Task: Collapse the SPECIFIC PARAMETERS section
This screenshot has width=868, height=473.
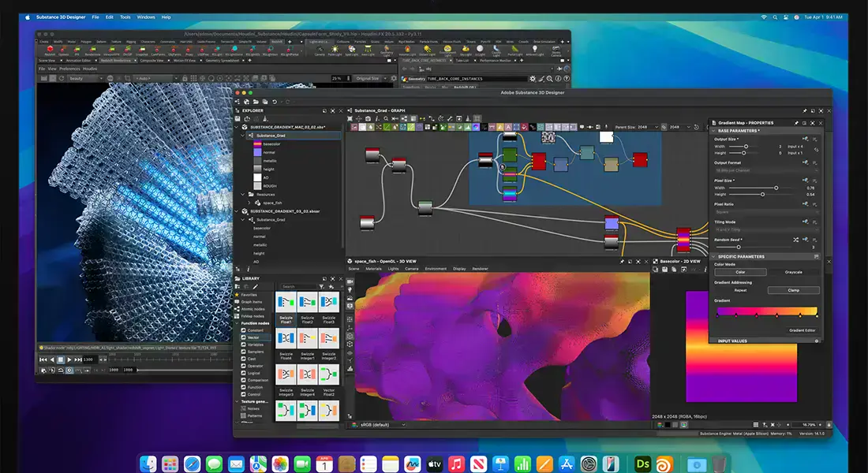Action: 713,257
